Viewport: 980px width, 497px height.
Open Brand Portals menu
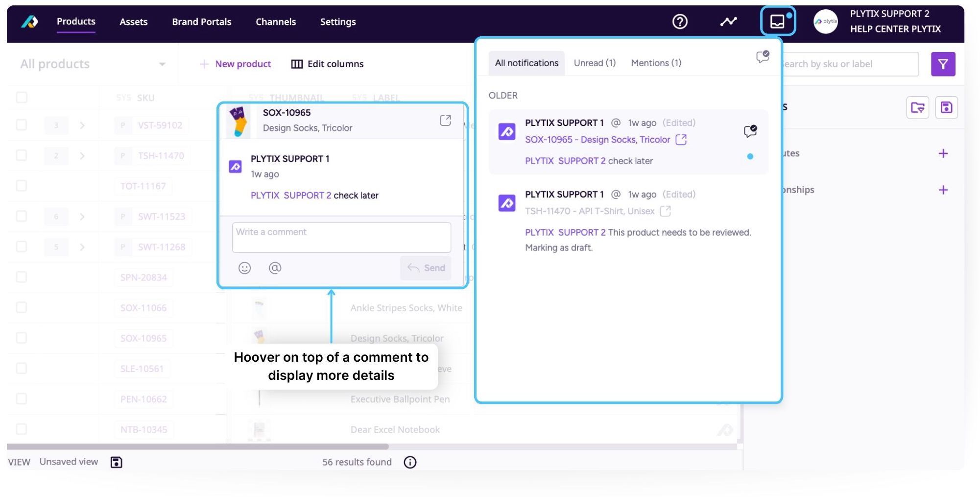(201, 22)
